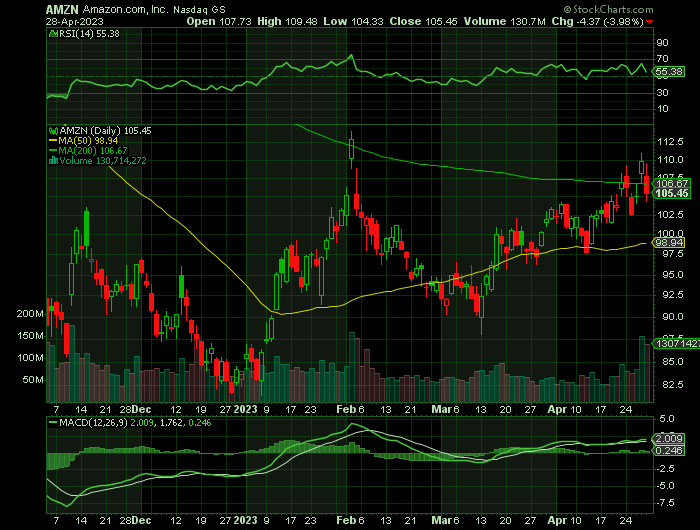The width and height of the screenshot is (700, 530).
Task: Click the 100M volume axis label
Action: pos(30,358)
